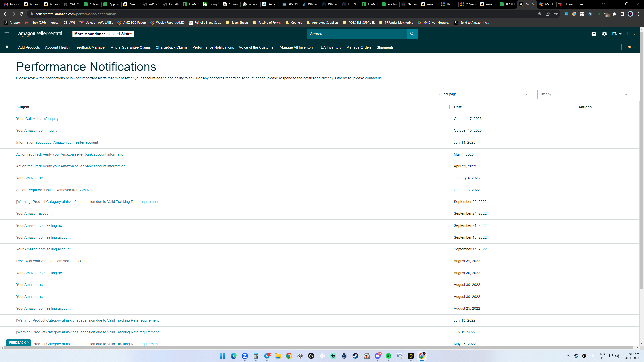Open Voice of the Customer

tap(257, 47)
